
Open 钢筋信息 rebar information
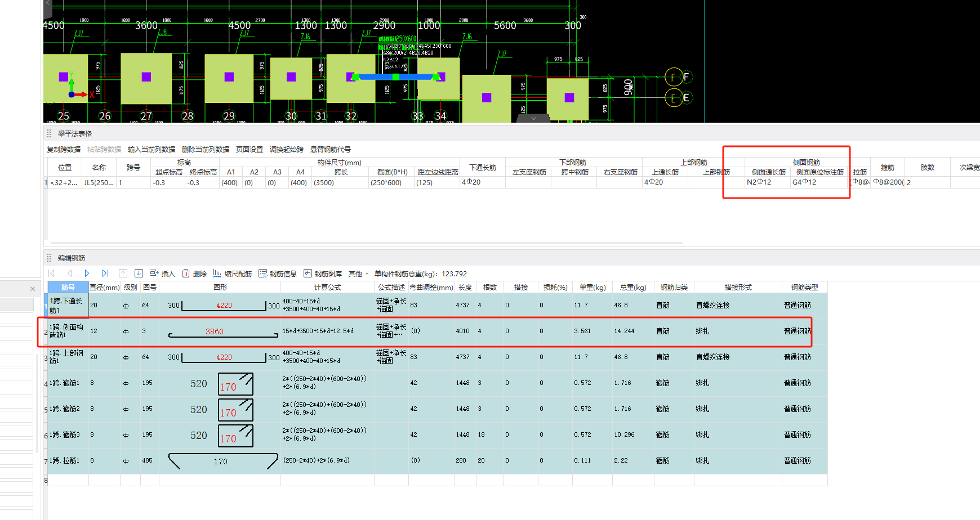click(278, 274)
